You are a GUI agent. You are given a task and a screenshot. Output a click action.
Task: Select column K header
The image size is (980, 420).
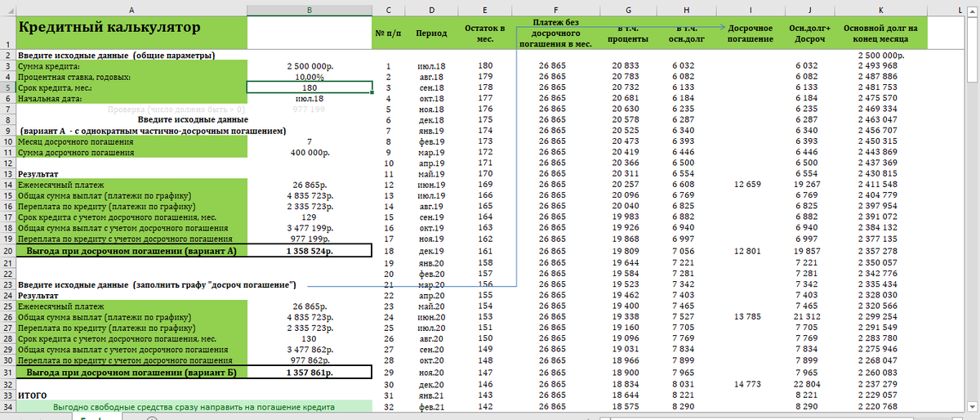[x=880, y=9]
